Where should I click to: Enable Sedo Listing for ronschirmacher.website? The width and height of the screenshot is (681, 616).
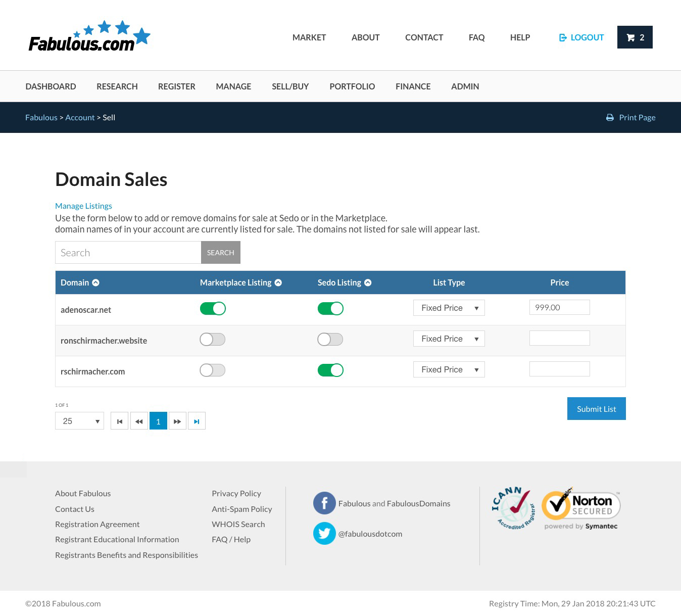(x=330, y=340)
